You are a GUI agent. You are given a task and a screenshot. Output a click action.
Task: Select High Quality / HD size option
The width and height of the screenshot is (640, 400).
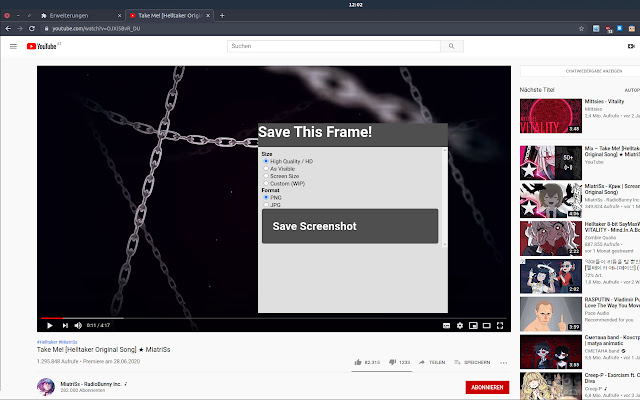pyautogui.click(x=266, y=161)
